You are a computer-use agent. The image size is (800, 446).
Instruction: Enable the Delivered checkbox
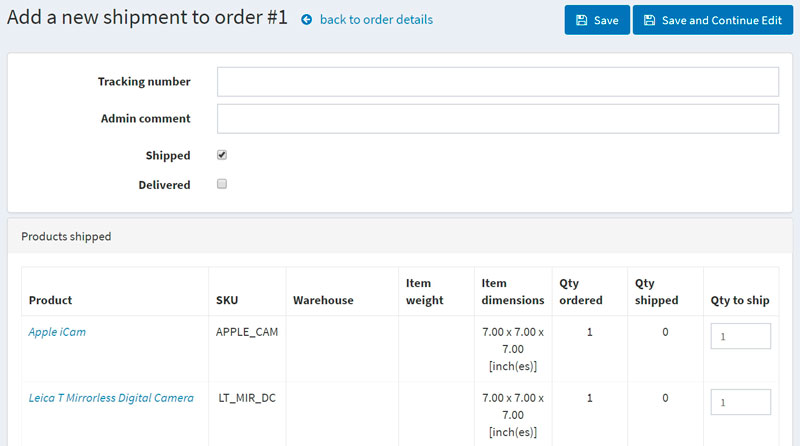point(222,184)
